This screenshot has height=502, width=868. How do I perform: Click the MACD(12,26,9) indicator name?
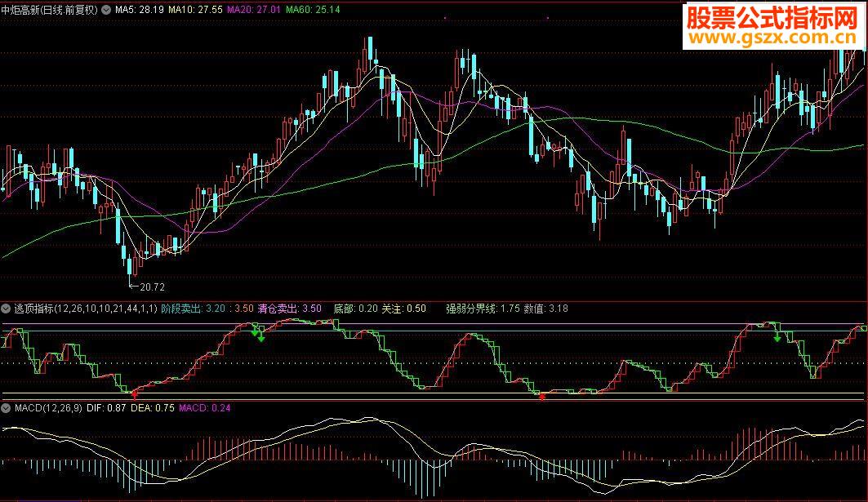click(x=48, y=408)
